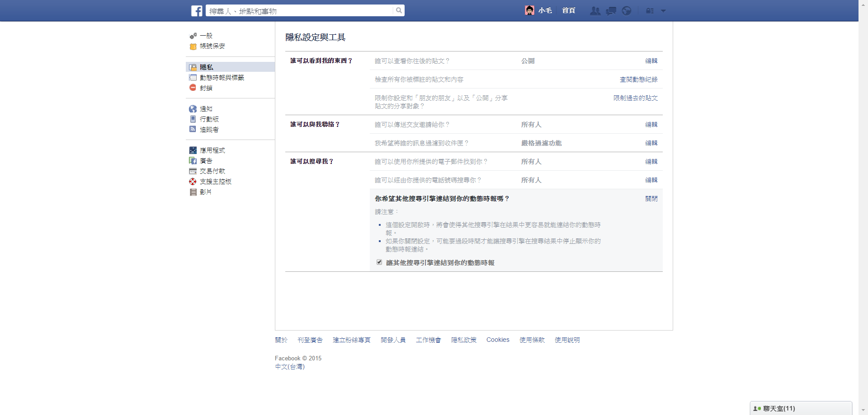The image size is (868, 415).
Task: Click the Facebook logo icon
Action: coord(197,10)
